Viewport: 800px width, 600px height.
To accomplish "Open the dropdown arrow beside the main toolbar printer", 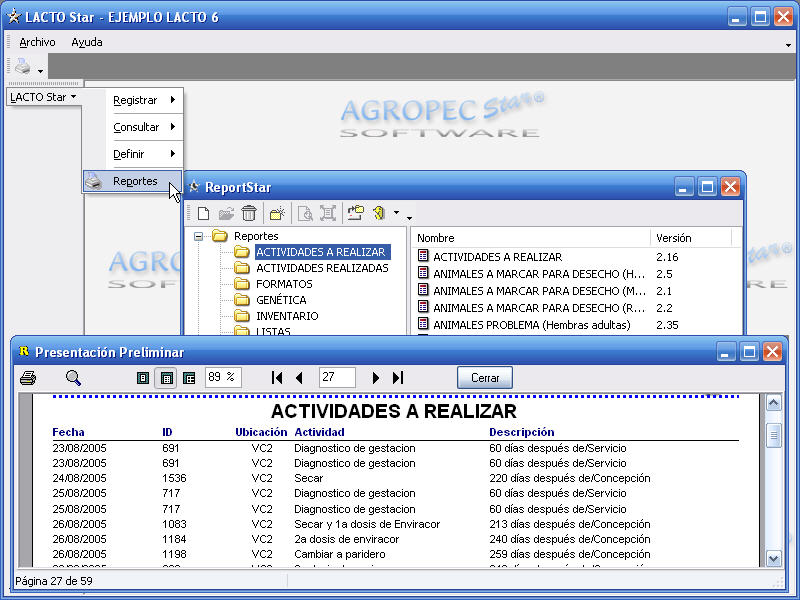I will tap(40, 71).
